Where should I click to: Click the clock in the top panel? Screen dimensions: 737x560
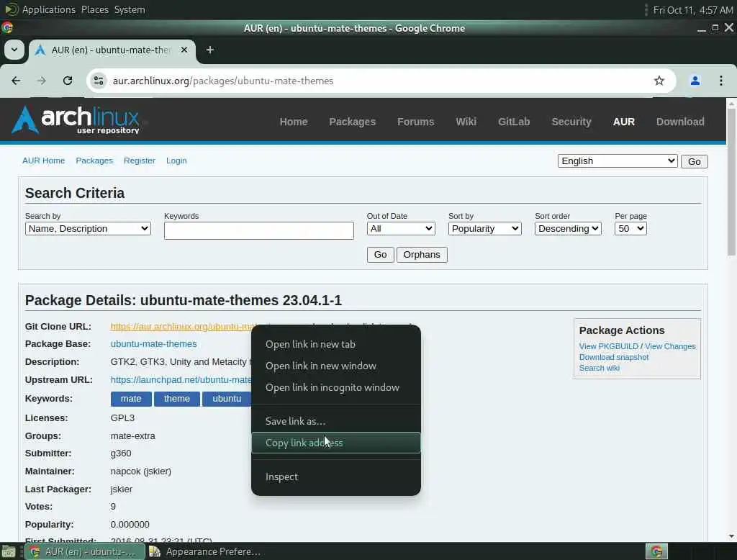pyautogui.click(x=693, y=10)
